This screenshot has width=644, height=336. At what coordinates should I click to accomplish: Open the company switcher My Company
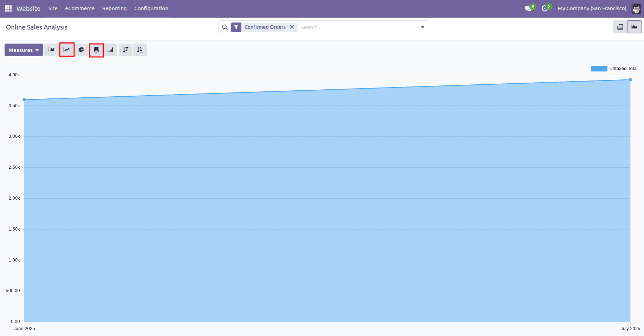tap(592, 8)
